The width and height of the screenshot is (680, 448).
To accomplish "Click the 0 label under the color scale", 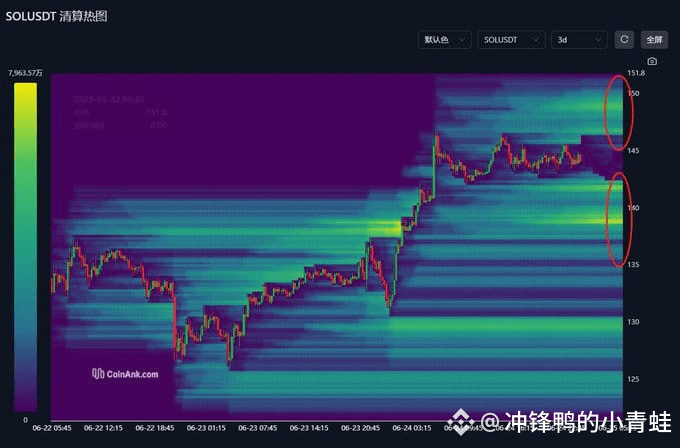I will [x=25, y=420].
